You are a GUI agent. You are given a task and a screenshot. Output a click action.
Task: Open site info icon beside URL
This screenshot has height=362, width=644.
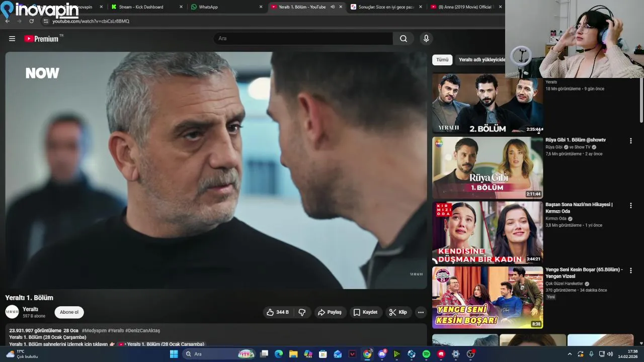point(45,21)
